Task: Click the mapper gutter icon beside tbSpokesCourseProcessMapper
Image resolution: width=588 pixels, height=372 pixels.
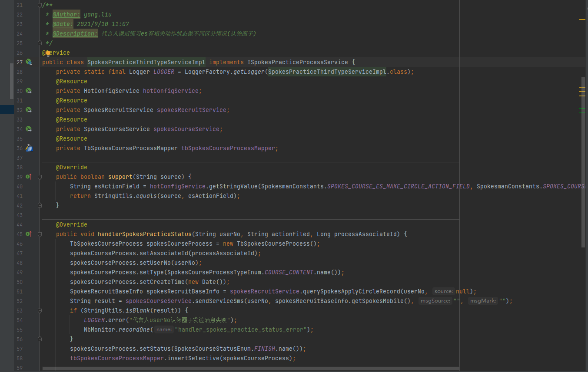Action: pos(29,148)
